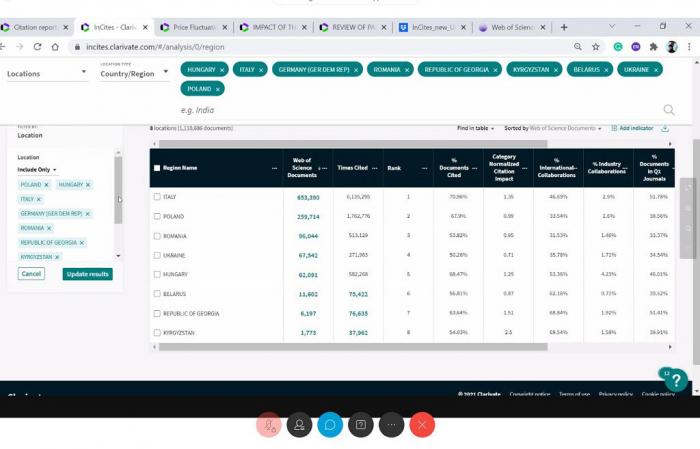
Task: Download the table using the download icon
Action: 666,128
